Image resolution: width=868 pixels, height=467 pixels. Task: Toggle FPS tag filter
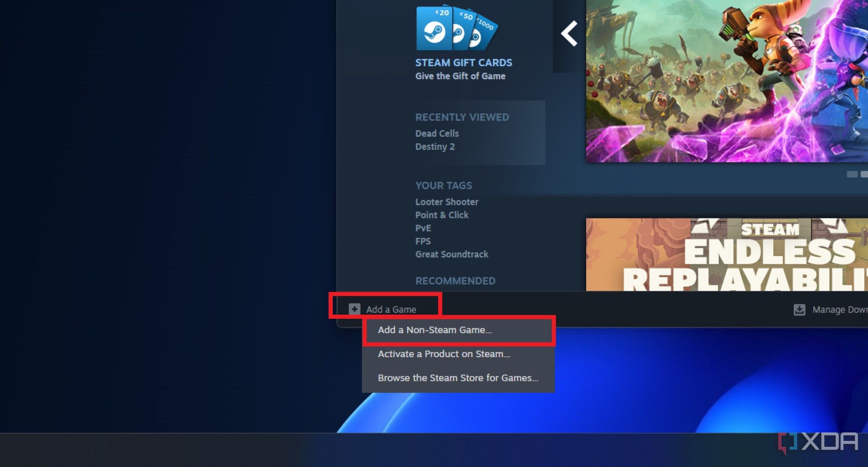pyautogui.click(x=422, y=240)
